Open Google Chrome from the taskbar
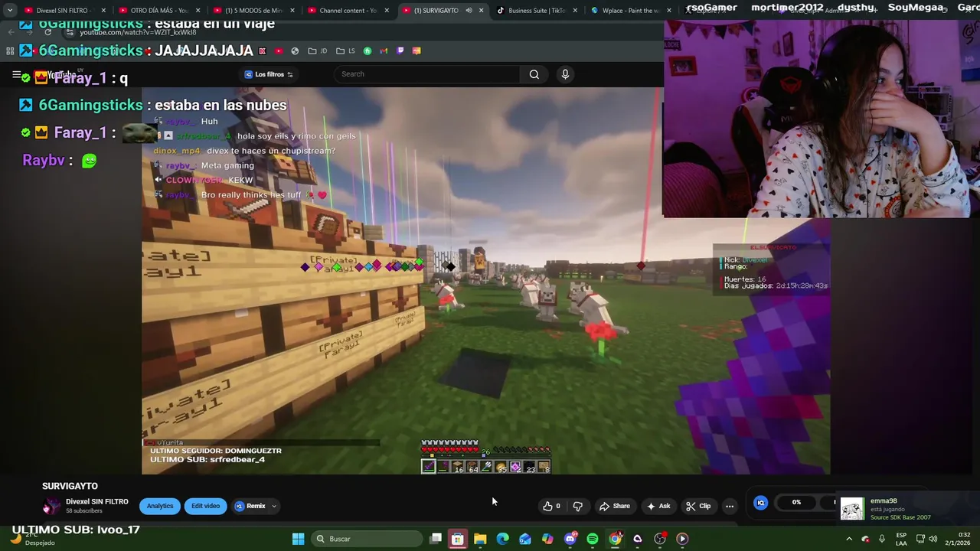The height and width of the screenshot is (551, 980). pos(615,539)
